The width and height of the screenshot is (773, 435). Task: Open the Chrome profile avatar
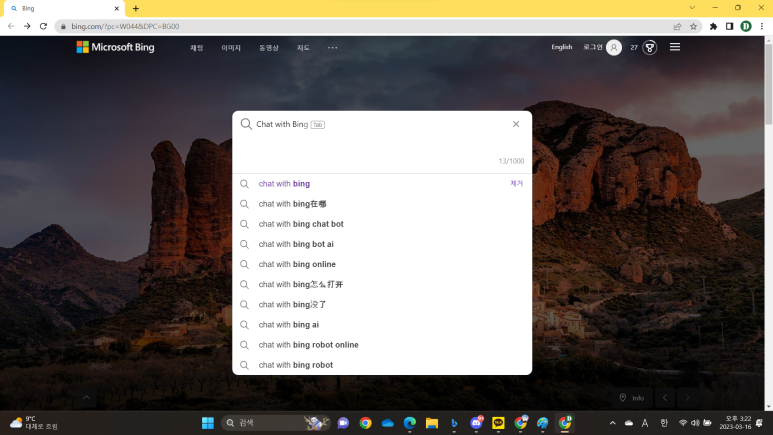(746, 26)
